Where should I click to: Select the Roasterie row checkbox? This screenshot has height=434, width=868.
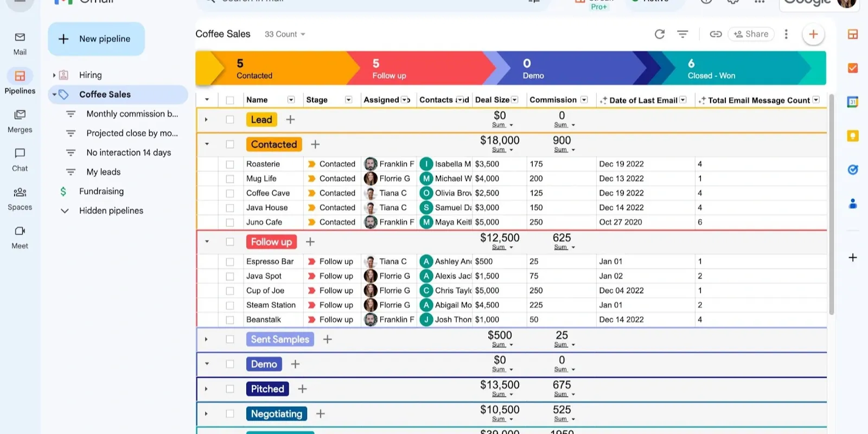click(230, 164)
